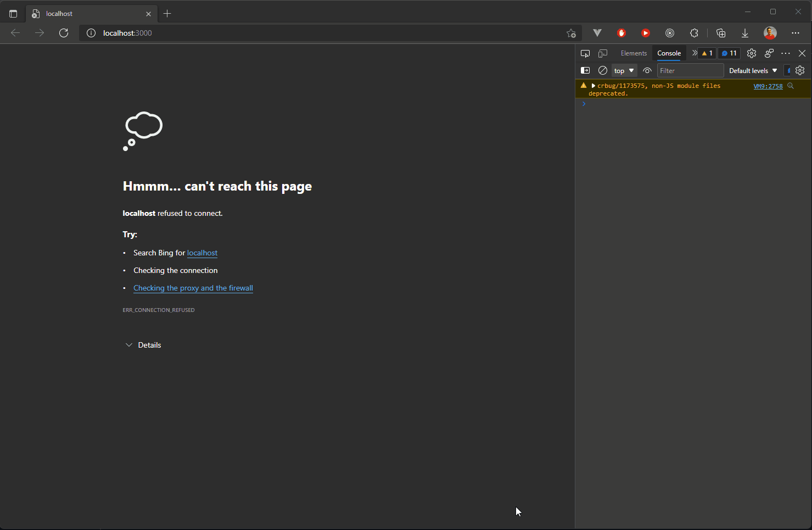Open the DevTools more options menu
The height and width of the screenshot is (530, 812).
tap(786, 53)
